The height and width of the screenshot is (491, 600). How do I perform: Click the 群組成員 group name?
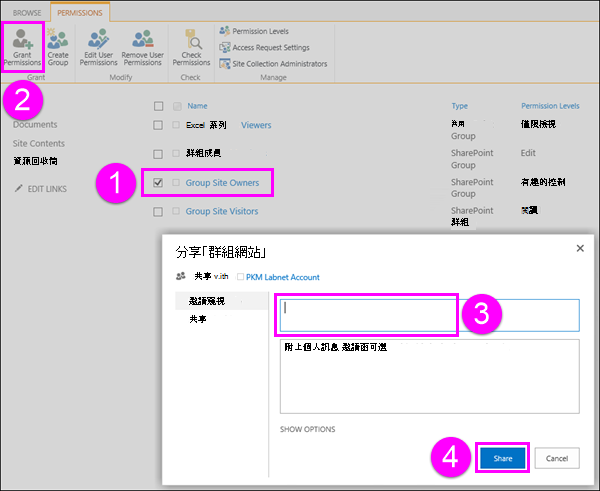tap(204, 153)
